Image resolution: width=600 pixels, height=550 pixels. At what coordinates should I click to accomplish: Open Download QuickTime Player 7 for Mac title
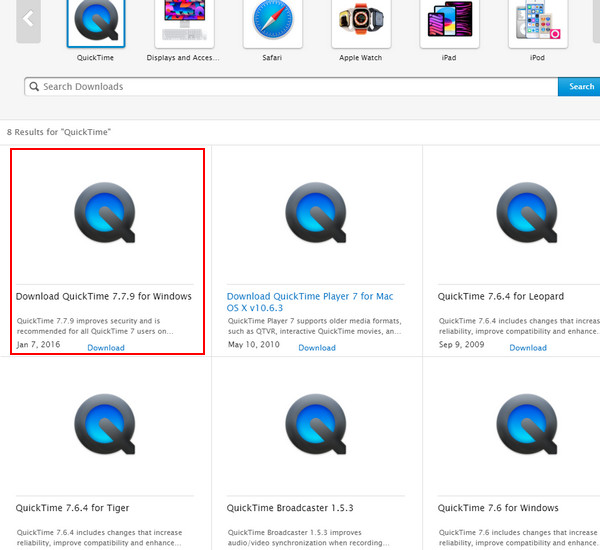(310, 302)
